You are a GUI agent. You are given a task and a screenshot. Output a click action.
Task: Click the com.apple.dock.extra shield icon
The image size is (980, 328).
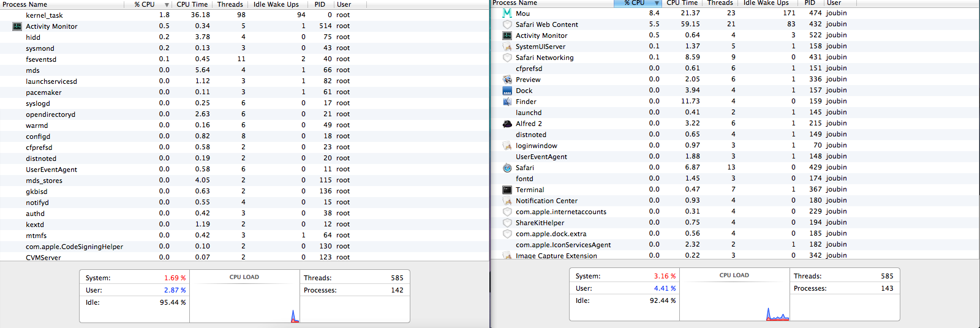pos(507,234)
